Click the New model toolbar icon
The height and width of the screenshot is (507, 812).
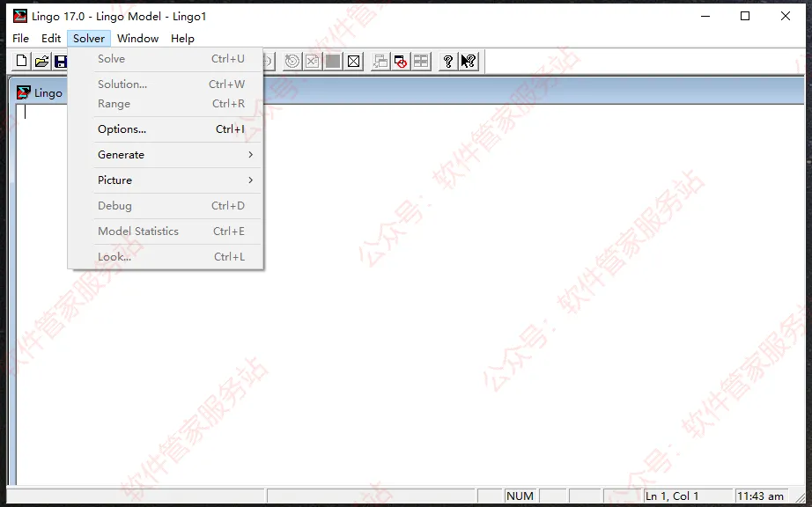click(22, 62)
